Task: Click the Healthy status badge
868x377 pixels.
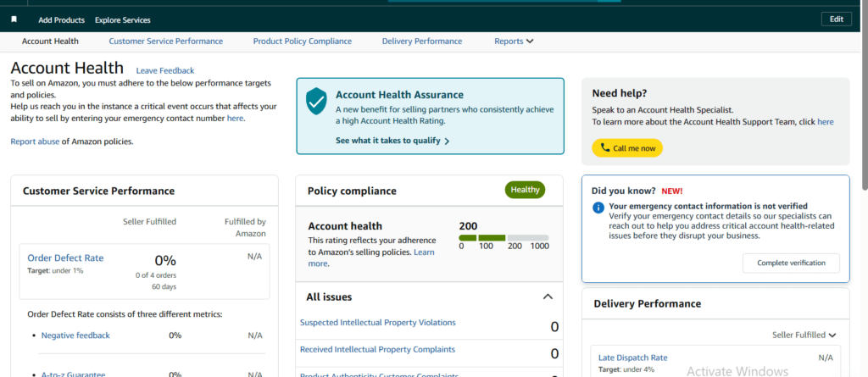Action: click(x=525, y=190)
